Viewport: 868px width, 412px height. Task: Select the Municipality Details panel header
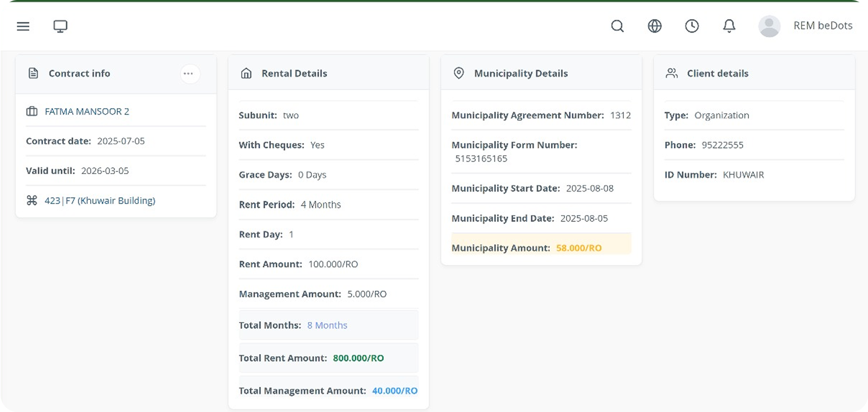520,73
